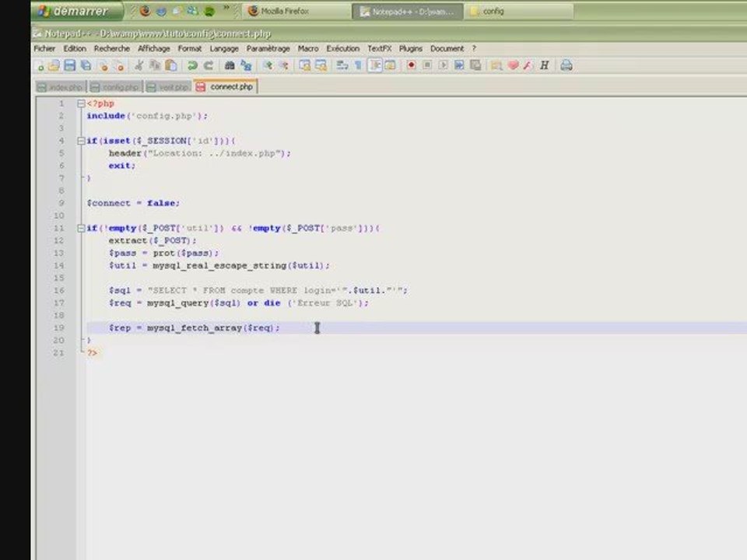Open the Langage menu
This screenshot has height=560, width=747.
coord(224,48)
